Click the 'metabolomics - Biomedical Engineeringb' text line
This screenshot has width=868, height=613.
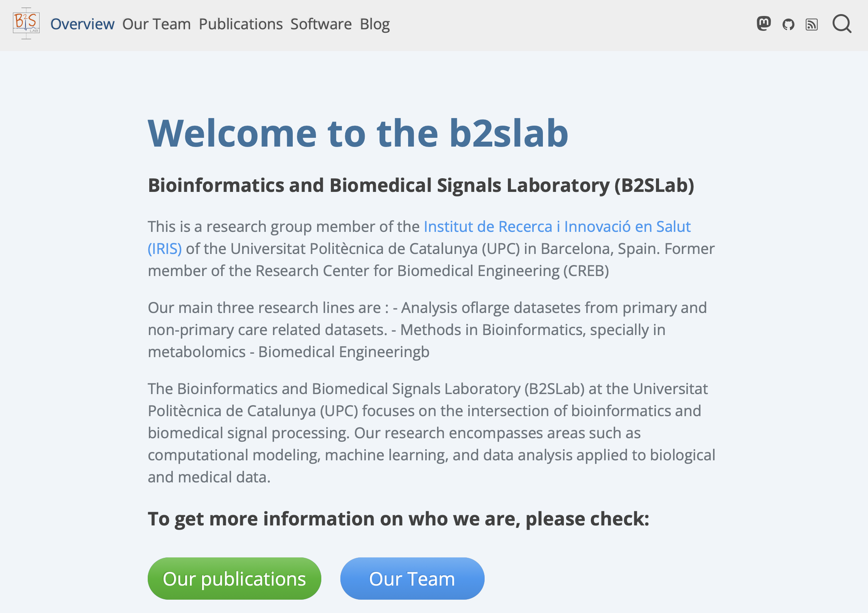[289, 352]
